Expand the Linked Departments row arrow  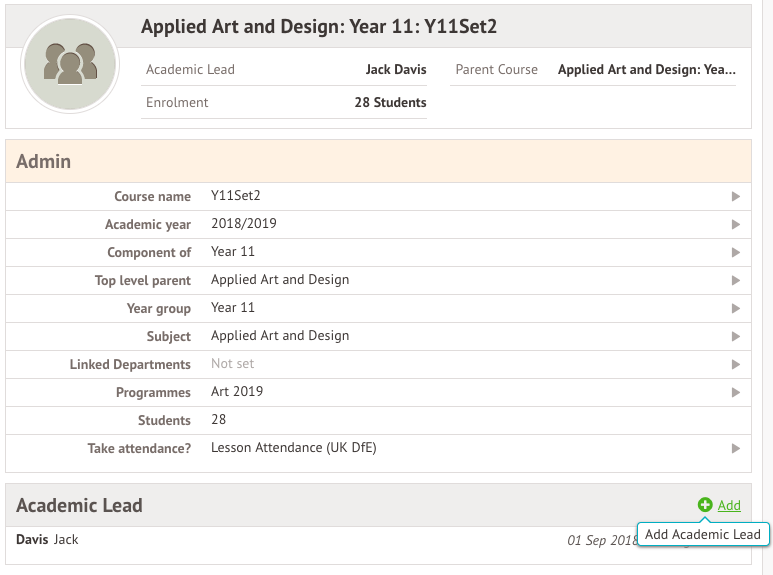pos(736,365)
